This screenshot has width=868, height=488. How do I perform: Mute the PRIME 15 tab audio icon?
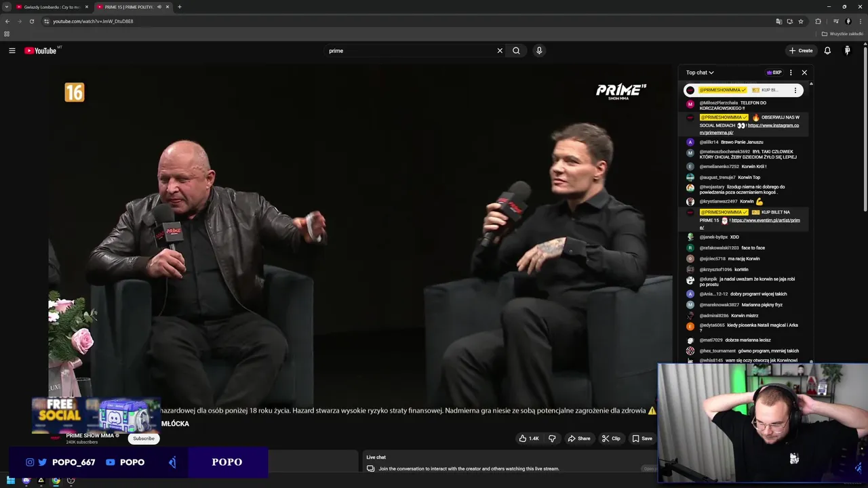[159, 7]
